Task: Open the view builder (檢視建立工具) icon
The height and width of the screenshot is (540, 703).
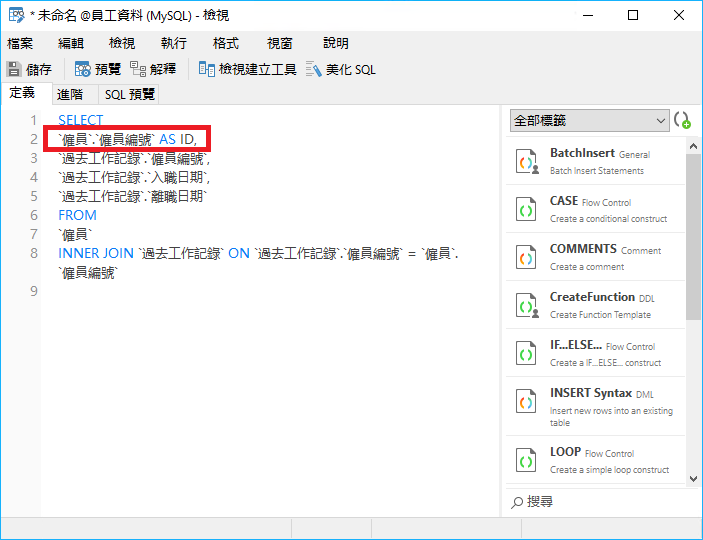Action: (x=207, y=69)
